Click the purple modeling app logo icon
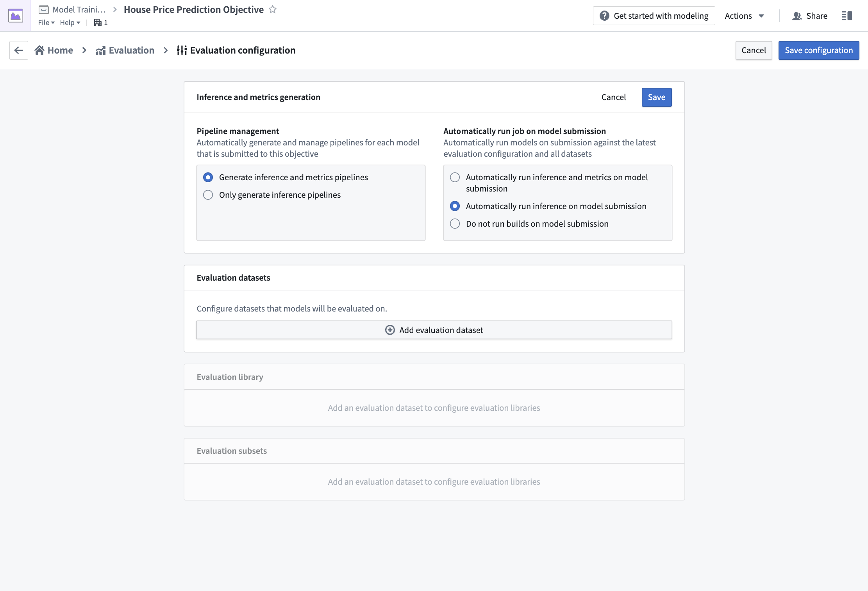The width and height of the screenshot is (868, 591). (x=16, y=16)
